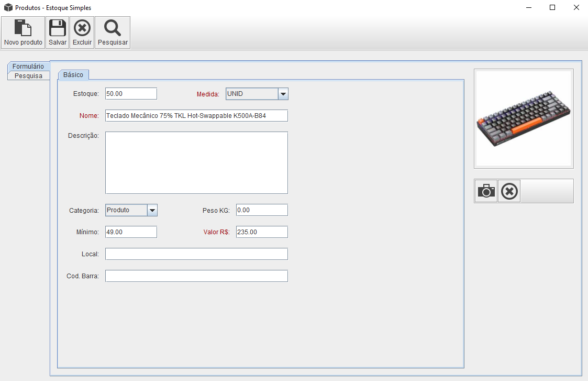This screenshot has width=588, height=381.
Task: Click the Descrição text area
Action: click(x=196, y=162)
